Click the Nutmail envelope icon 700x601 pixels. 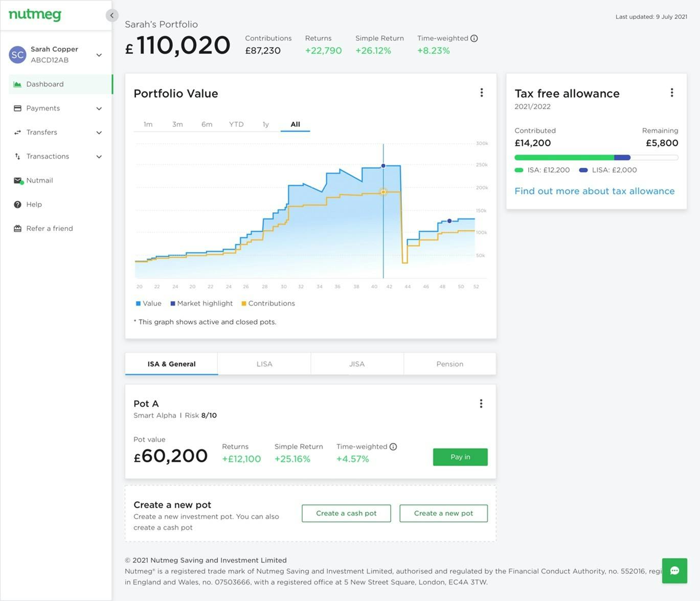[x=18, y=181]
